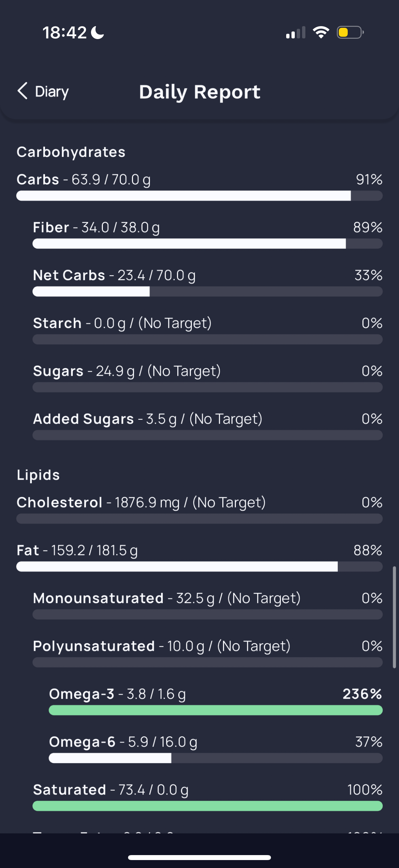The image size is (399, 868).
Task: Tap the back chevron icon
Action: 22,91
